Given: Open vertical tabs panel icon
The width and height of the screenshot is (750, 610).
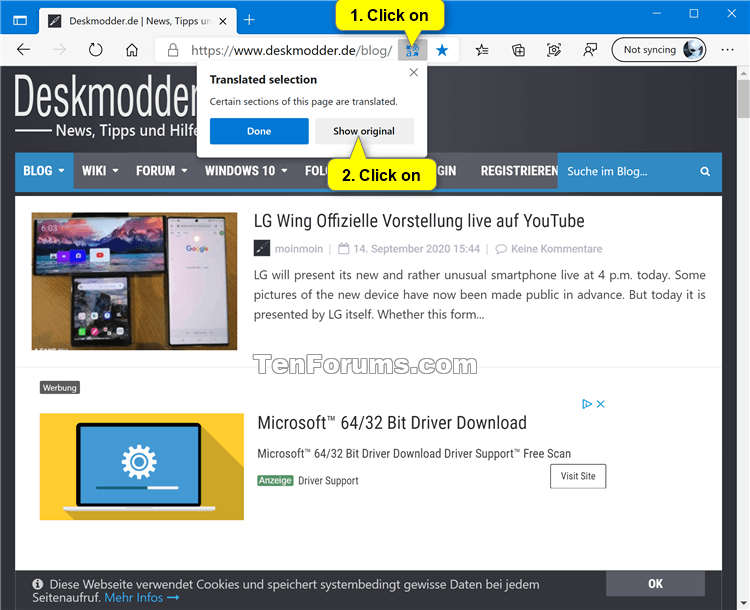Looking at the screenshot, I should (x=20, y=20).
